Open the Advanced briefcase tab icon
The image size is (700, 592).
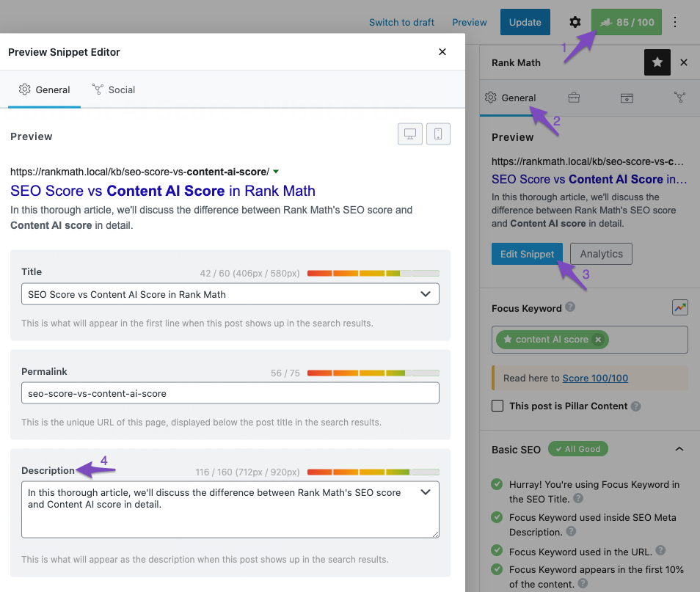pyautogui.click(x=574, y=98)
